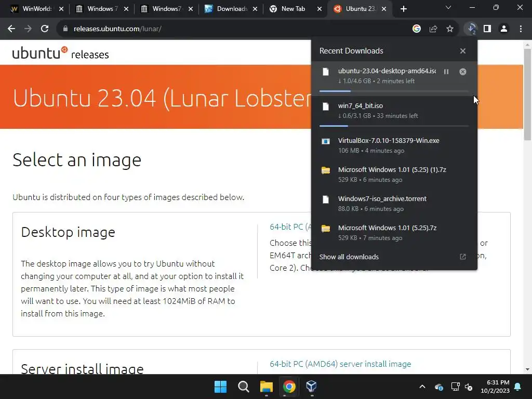Image resolution: width=532 pixels, height=399 pixels.
Task: Open the tab search dropdown
Action: (448, 7)
